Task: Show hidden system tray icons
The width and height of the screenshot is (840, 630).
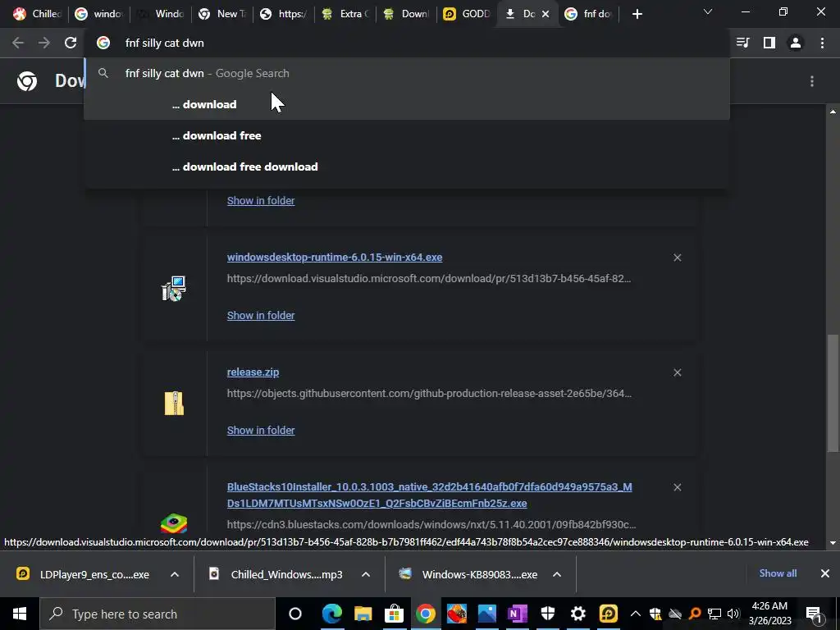Action: (636, 614)
